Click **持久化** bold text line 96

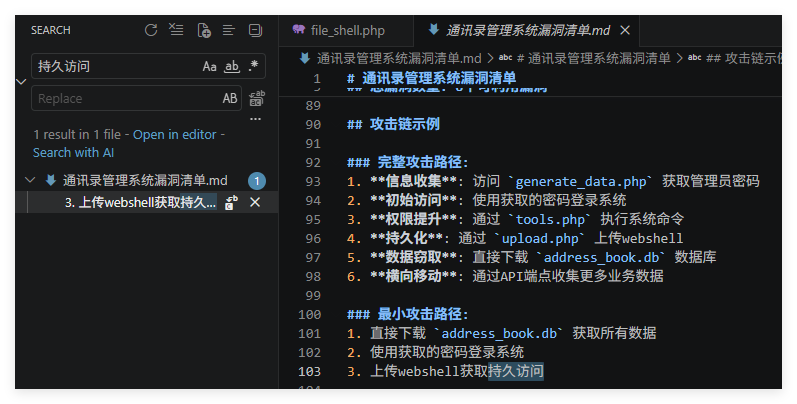406,238
